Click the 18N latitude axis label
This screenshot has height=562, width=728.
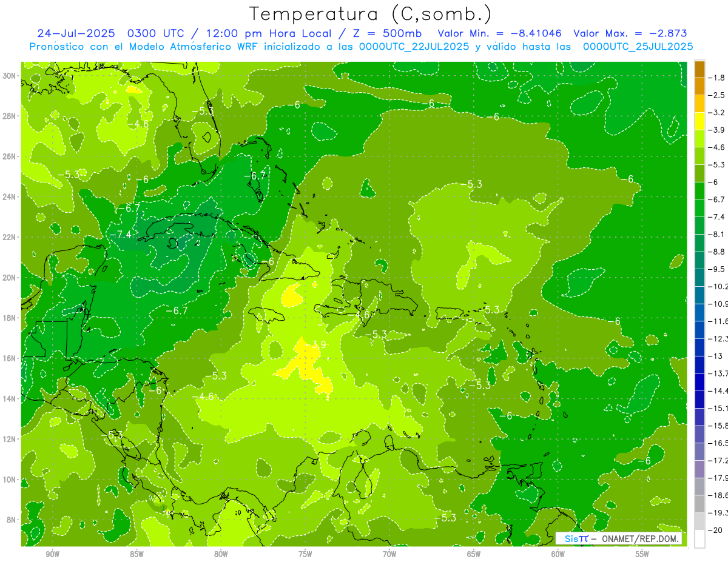10,318
